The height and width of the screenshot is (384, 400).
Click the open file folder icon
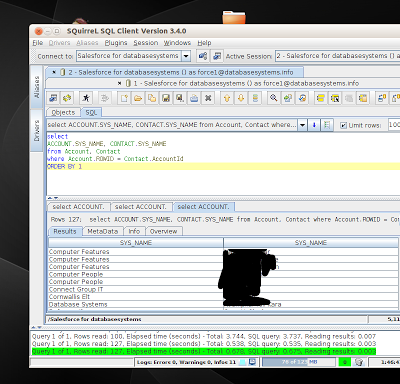(x=138, y=98)
